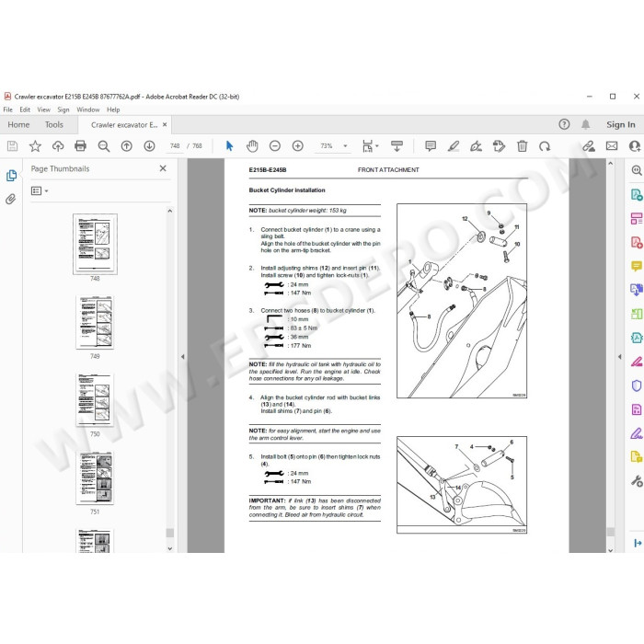Collapse the left navigation pane arrow
This screenshot has height=644, width=644.
coord(183,357)
